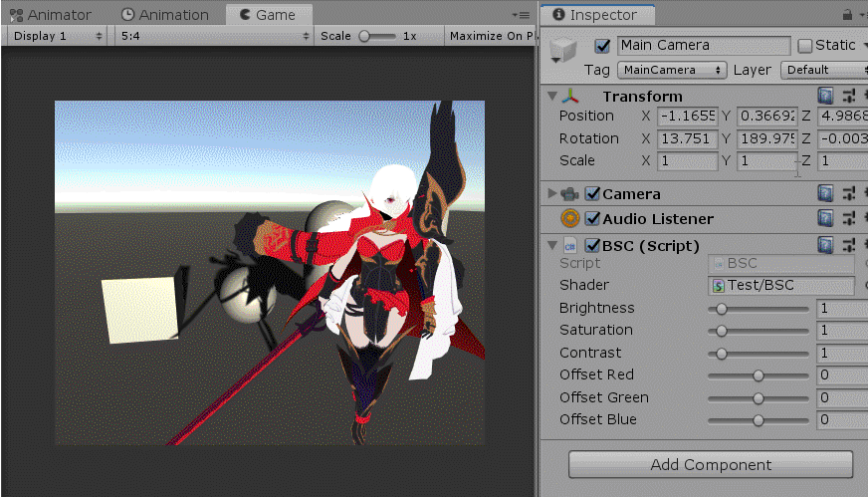Adjust the Offset Red slider
The width and height of the screenshot is (868, 497).
point(758,375)
